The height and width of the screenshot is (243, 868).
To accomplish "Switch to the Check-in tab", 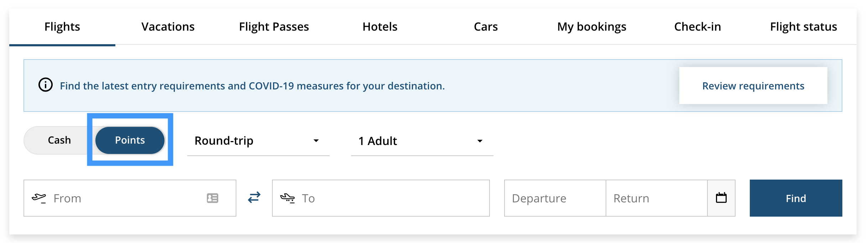I will [697, 27].
